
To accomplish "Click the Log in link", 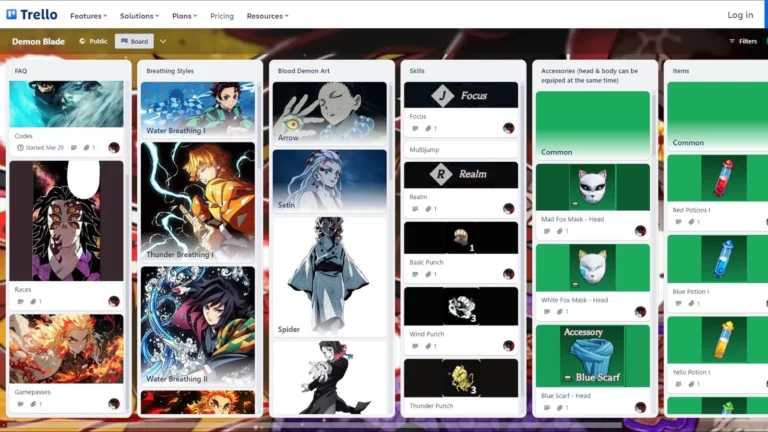I will (x=740, y=15).
